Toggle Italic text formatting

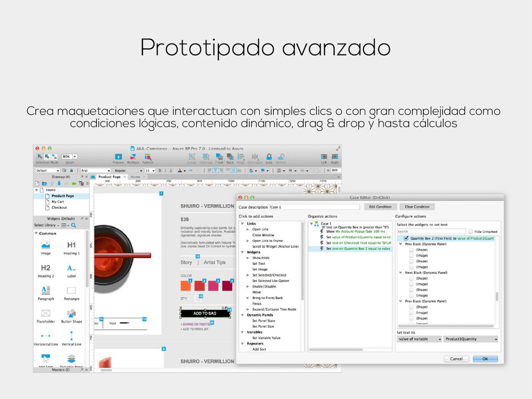coord(166,170)
